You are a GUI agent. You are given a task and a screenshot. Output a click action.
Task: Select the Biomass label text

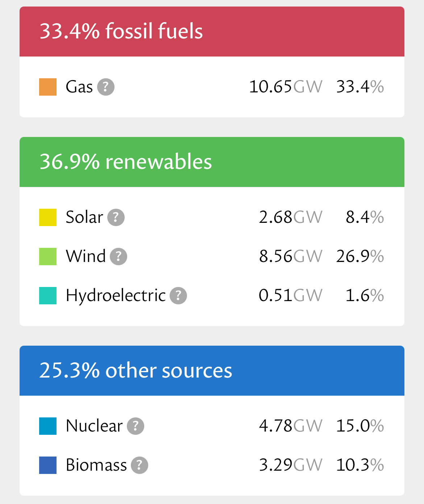(x=96, y=465)
